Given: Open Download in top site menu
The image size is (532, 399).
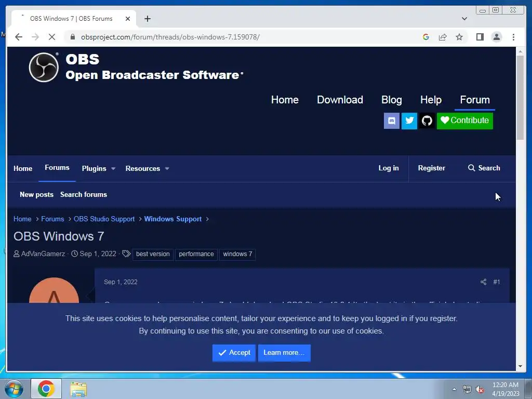Looking at the screenshot, I should tap(340, 100).
